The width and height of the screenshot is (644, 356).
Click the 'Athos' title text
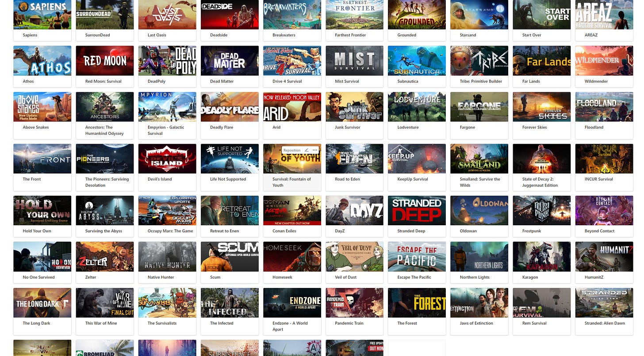click(x=28, y=81)
